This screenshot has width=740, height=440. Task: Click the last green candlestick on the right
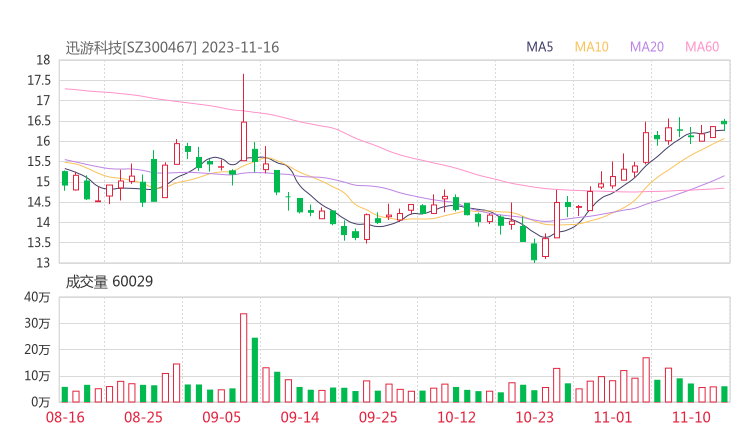[x=724, y=123]
